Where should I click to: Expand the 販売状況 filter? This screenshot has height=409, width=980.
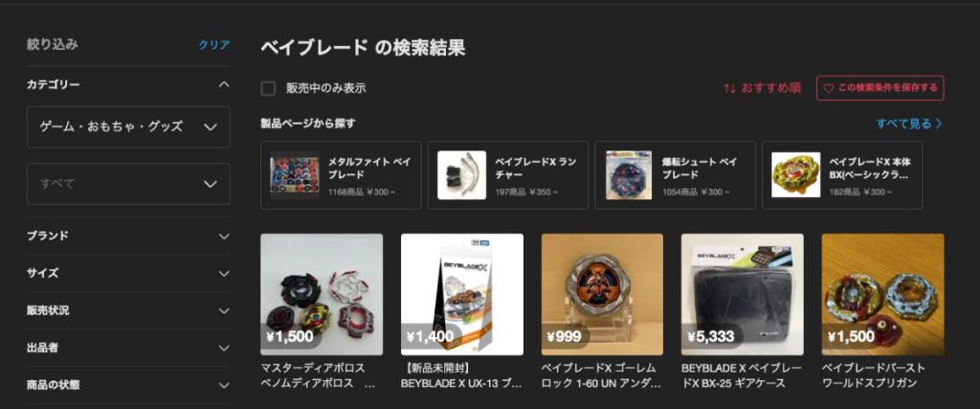coord(128,310)
